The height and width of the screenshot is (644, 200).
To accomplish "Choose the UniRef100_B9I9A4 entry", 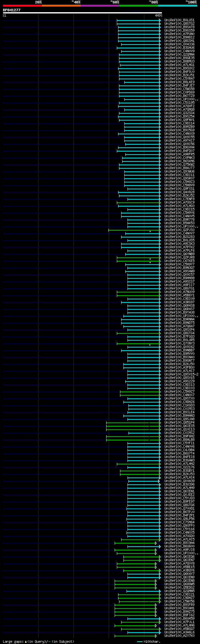I will 179,543.
